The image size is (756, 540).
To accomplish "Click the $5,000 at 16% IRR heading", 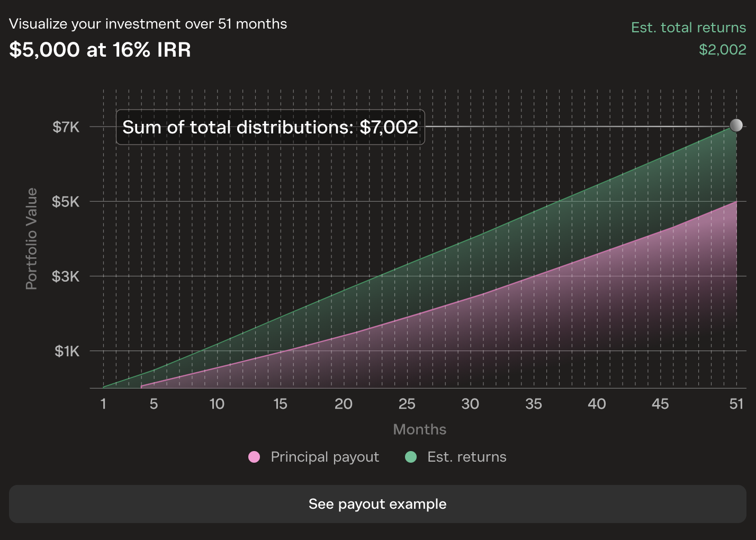I will coord(100,50).
